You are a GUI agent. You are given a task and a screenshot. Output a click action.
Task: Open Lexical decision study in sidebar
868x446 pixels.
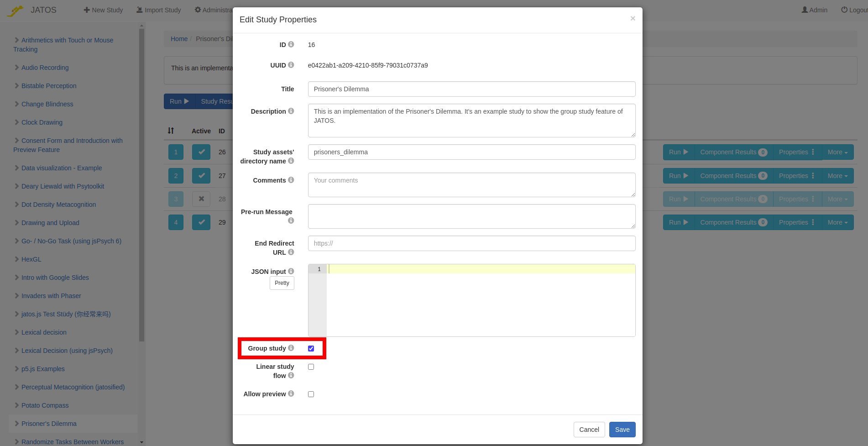click(x=44, y=332)
